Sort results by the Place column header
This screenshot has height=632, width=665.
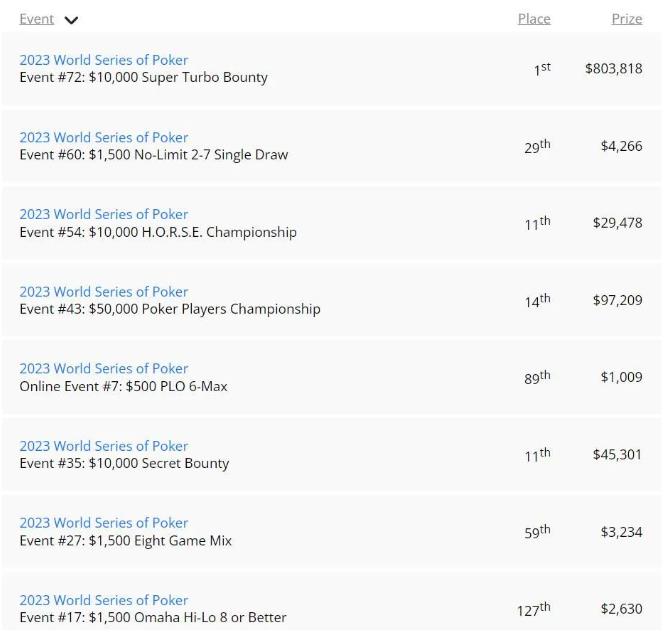click(x=534, y=19)
